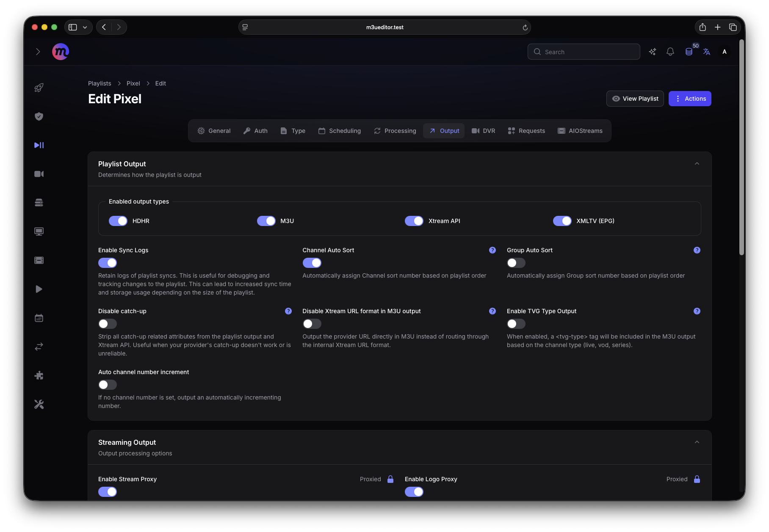Click the calendar sidebar icon
The image size is (769, 532).
[x=39, y=318]
